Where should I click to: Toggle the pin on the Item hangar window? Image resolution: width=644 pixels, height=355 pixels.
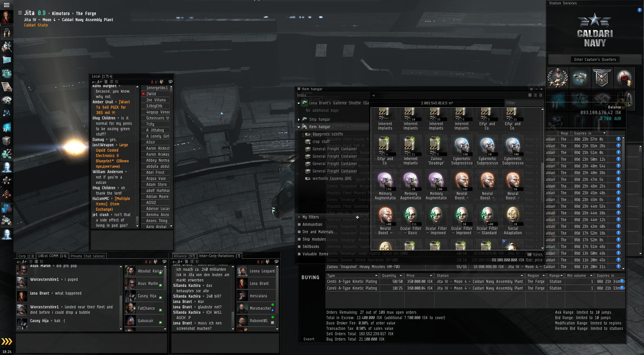tap(531, 89)
